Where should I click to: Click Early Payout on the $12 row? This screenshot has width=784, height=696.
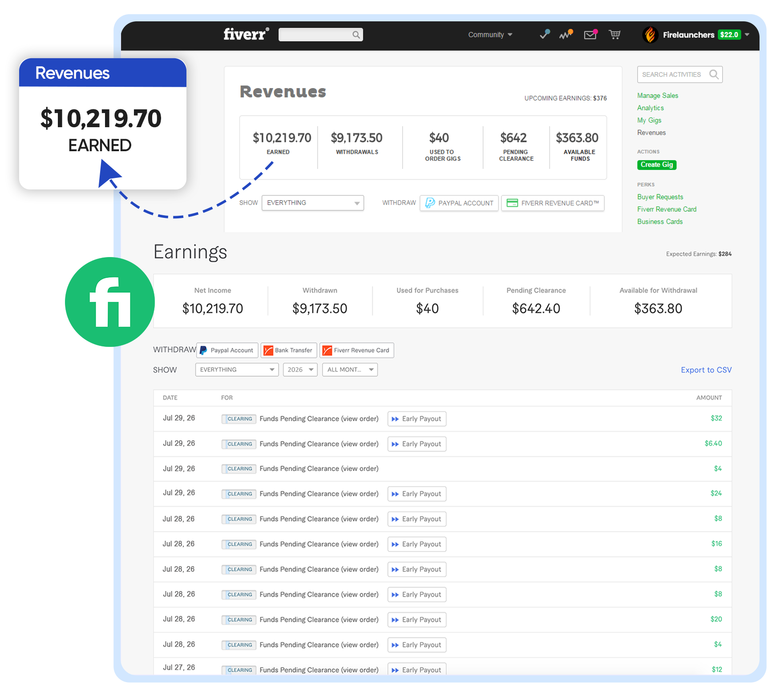click(417, 669)
